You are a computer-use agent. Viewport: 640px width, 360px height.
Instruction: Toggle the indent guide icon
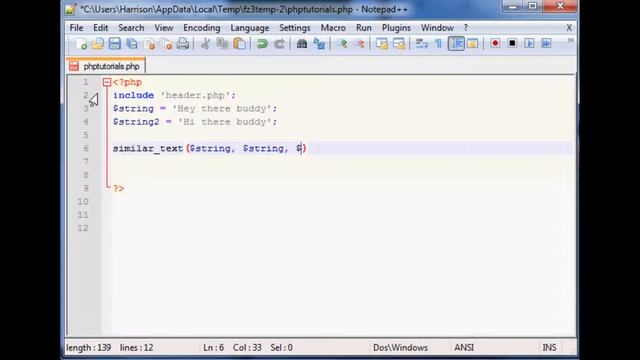pos(456,44)
